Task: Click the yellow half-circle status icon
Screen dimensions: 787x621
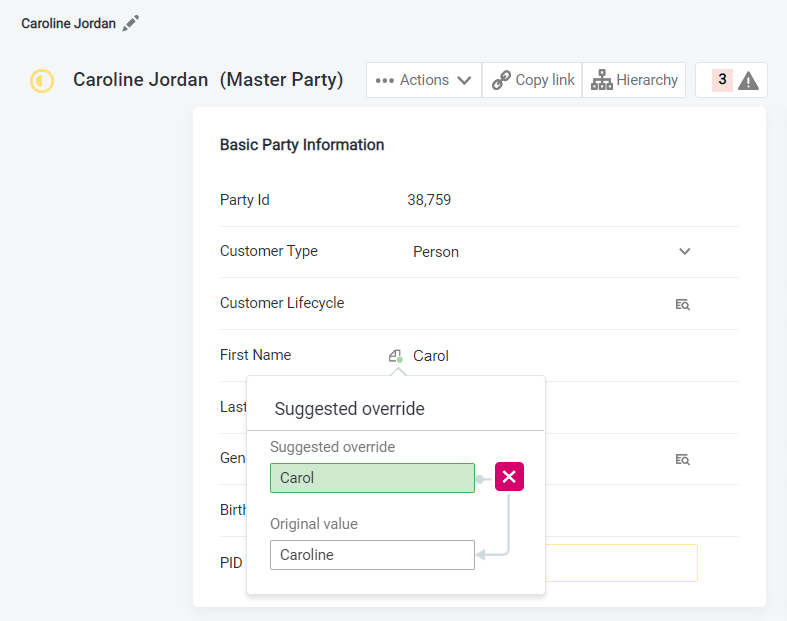Action: (x=42, y=81)
